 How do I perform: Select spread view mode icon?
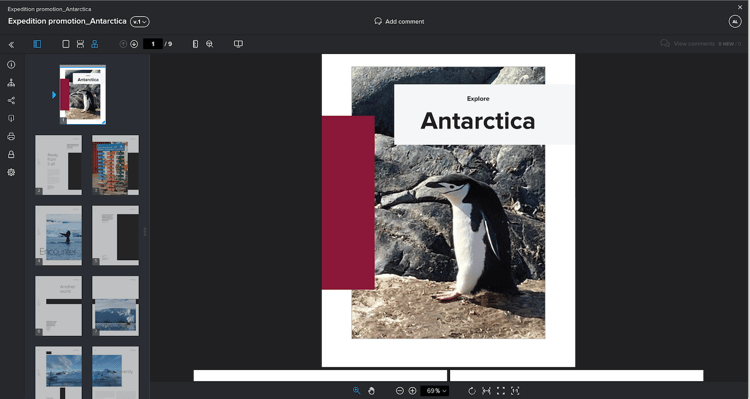tap(95, 44)
